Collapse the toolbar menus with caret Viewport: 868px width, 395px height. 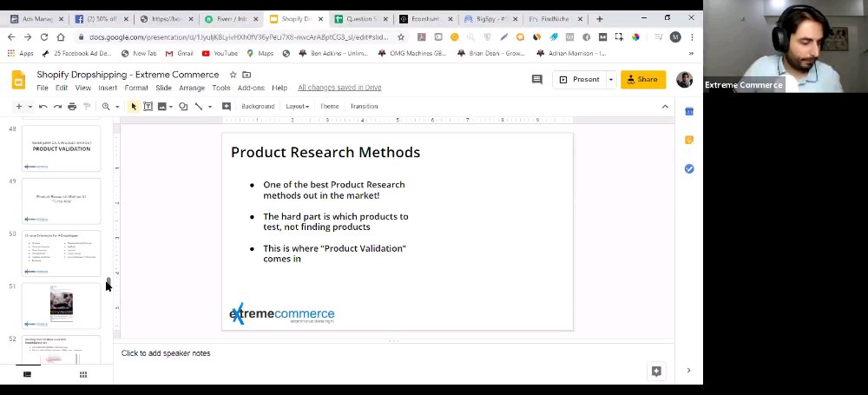pos(665,107)
